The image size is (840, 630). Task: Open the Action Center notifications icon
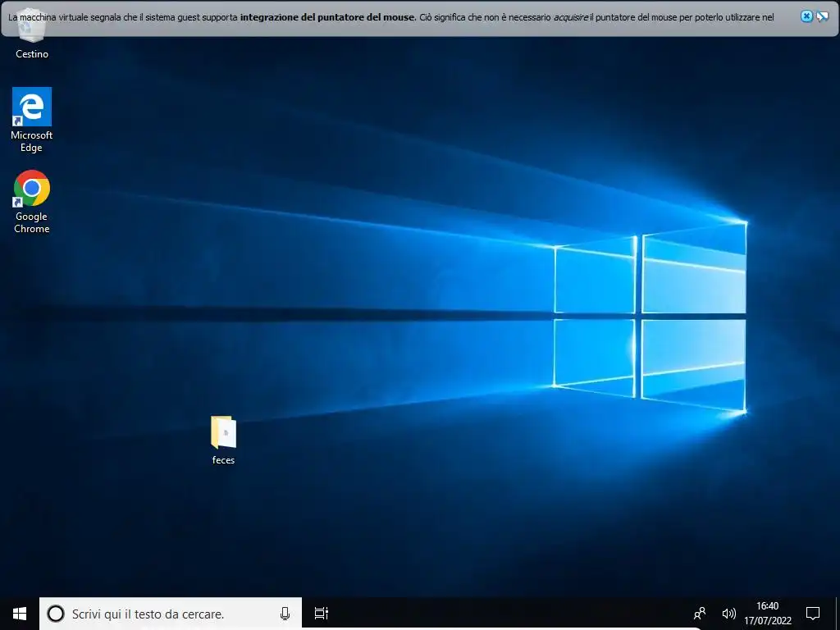[813, 614]
